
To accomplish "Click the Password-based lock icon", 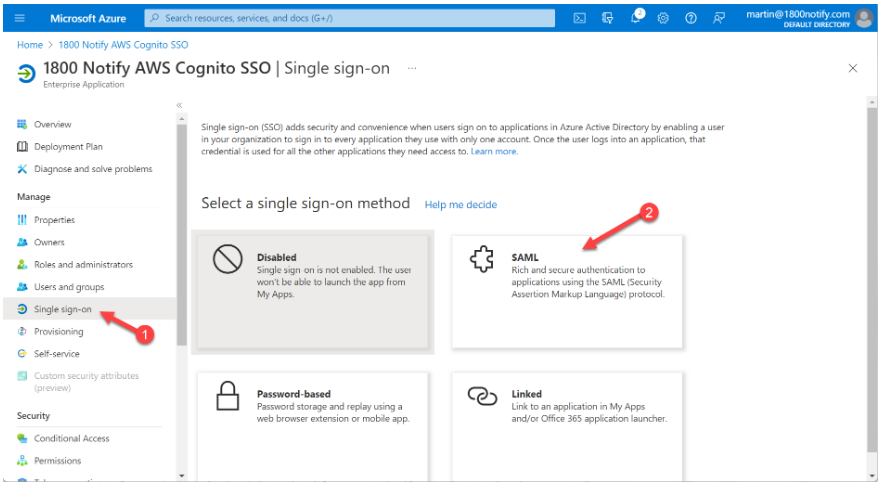I will tap(228, 395).
